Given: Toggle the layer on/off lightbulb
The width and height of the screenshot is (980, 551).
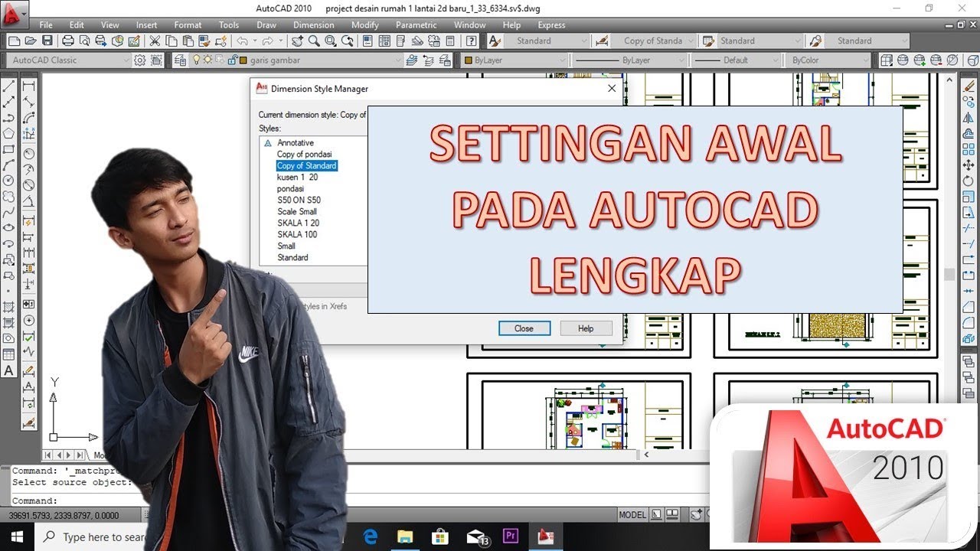Looking at the screenshot, I should [197, 60].
